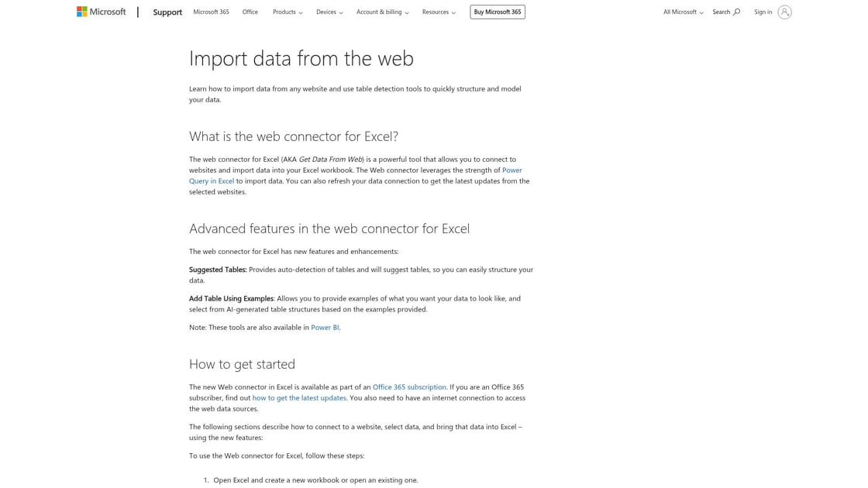Open the Devices dropdown menu

click(329, 12)
